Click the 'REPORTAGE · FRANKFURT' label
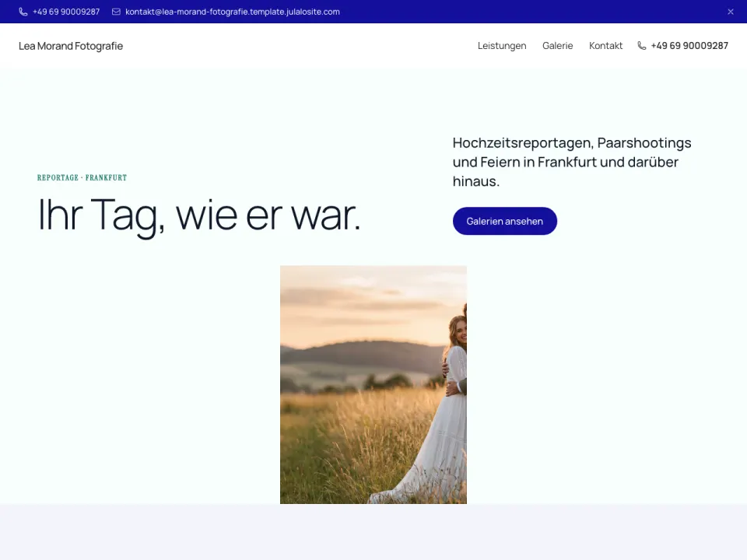This screenshot has width=747, height=560. click(x=82, y=177)
